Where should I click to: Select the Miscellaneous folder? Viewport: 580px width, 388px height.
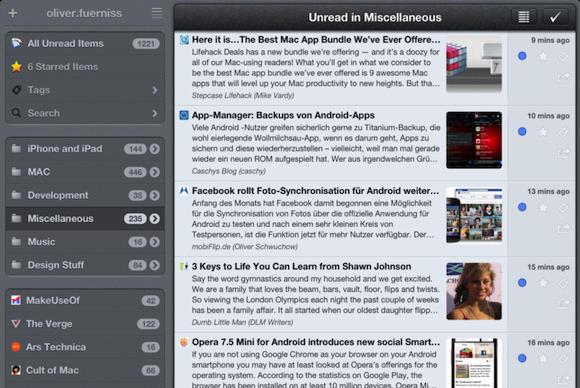coord(85,219)
